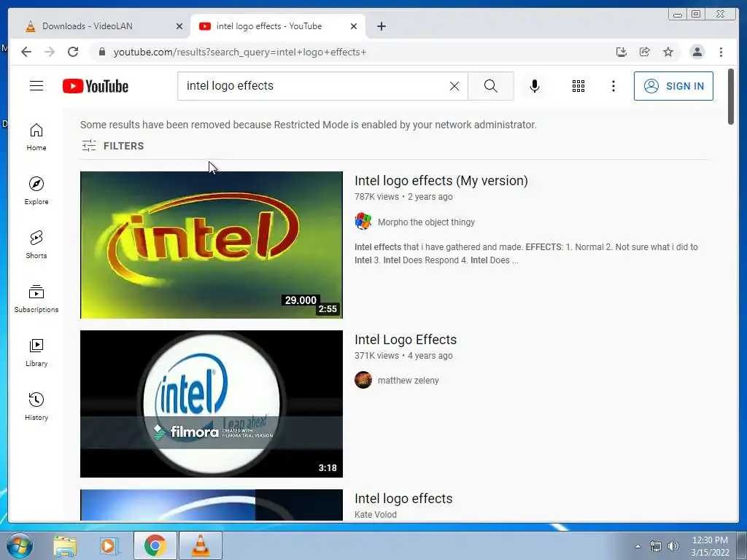Share this page from the address bar
747x560 pixels.
pyautogui.click(x=645, y=52)
